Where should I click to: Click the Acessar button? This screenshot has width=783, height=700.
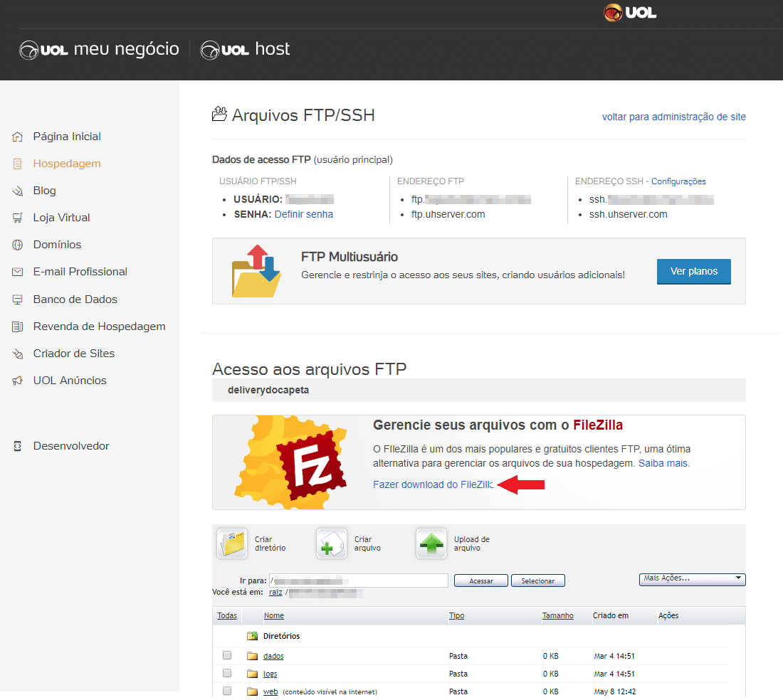[481, 580]
